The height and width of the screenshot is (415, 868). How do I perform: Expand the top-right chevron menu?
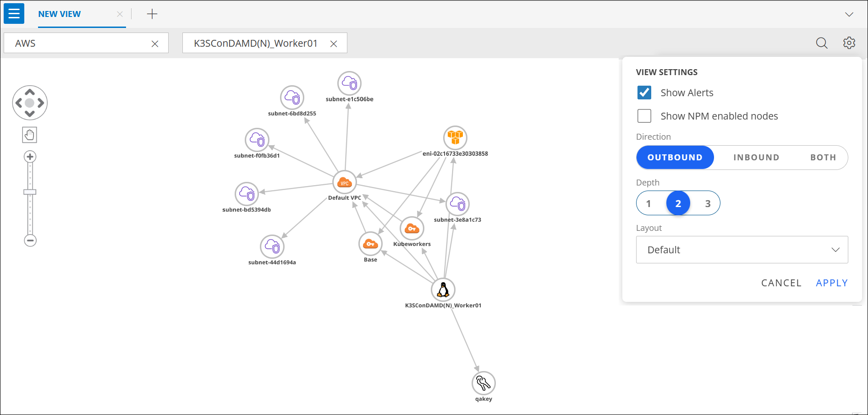tap(849, 14)
